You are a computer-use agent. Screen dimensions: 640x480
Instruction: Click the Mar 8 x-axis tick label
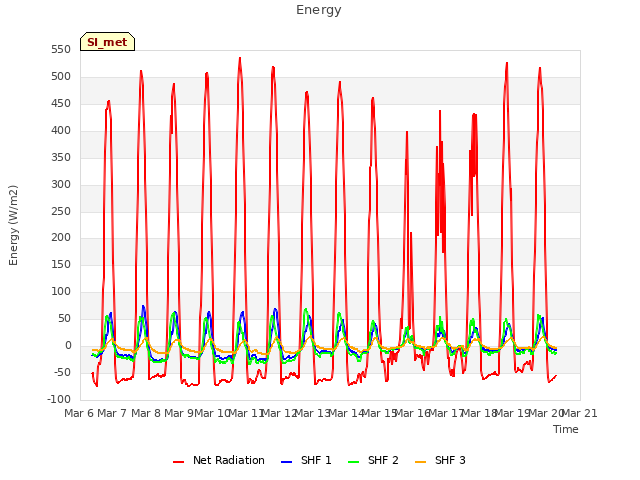(x=146, y=413)
